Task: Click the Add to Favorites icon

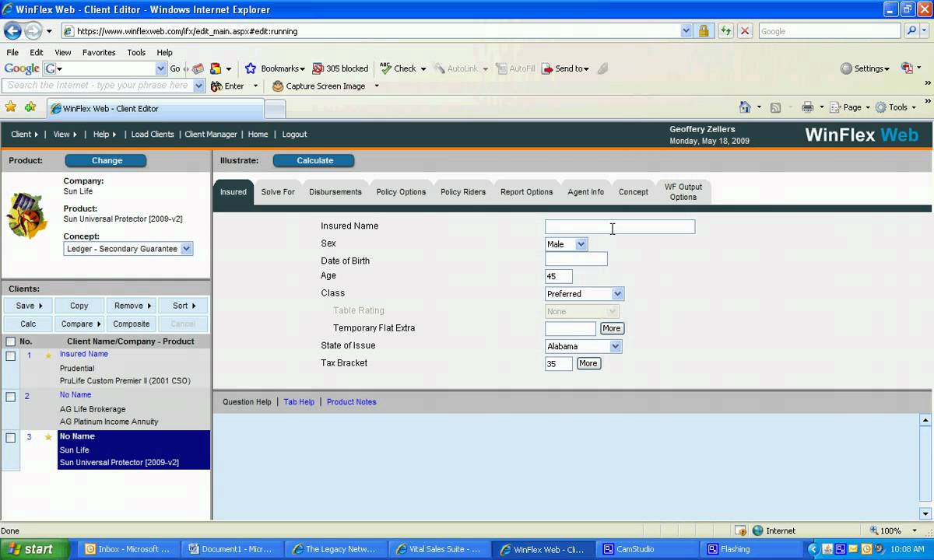Action: point(30,107)
